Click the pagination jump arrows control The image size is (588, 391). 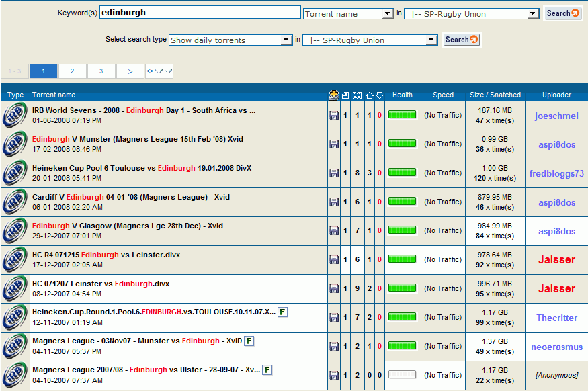click(x=159, y=71)
